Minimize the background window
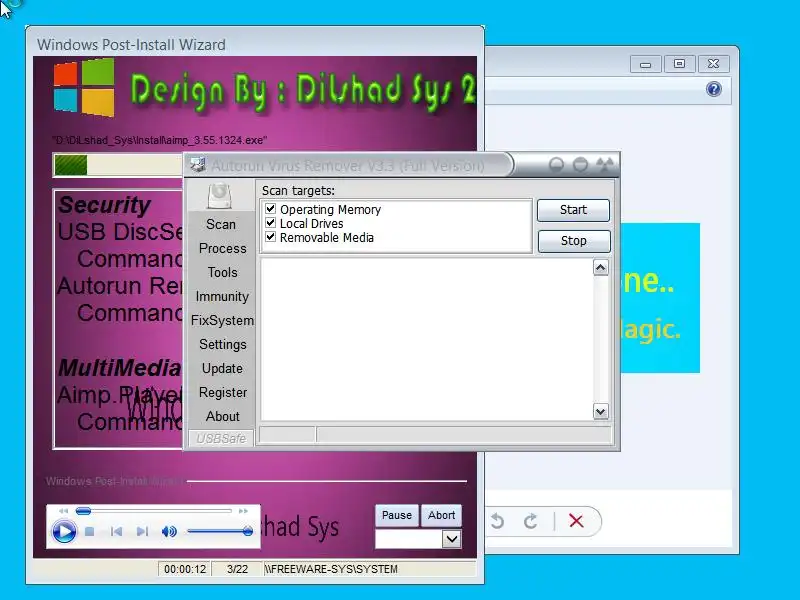The width and height of the screenshot is (800, 600). [x=645, y=64]
